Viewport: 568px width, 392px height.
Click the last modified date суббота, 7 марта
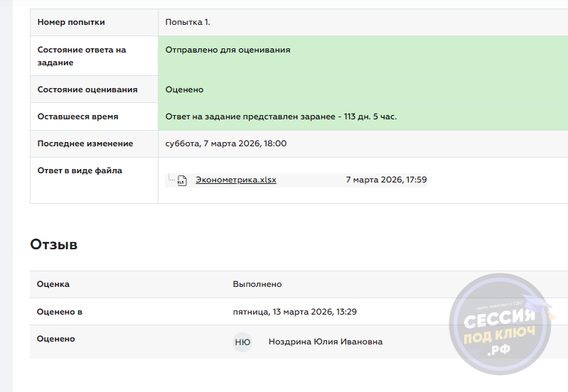226,143
